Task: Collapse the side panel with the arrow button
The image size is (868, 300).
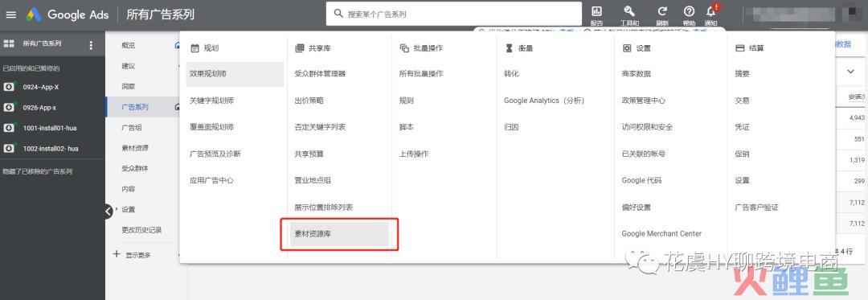Action: point(108,211)
